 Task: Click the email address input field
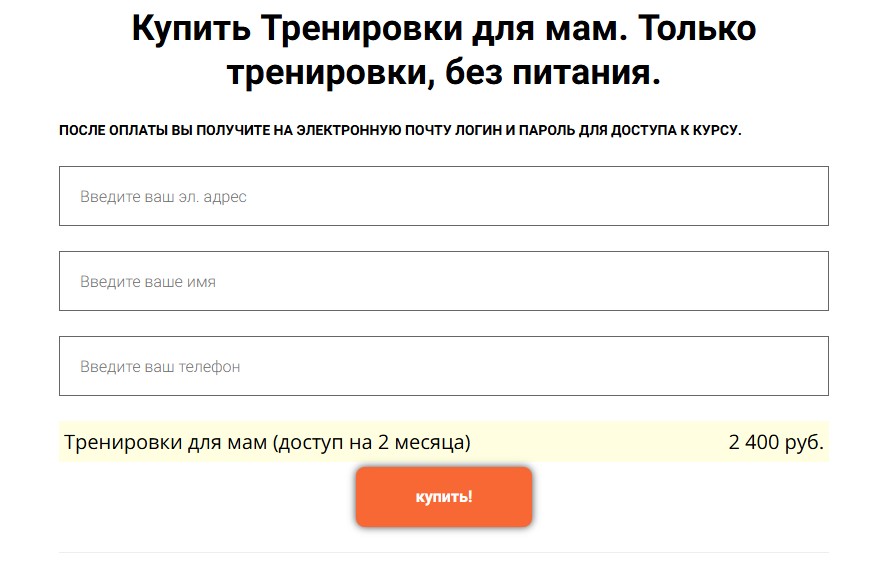tap(443, 196)
